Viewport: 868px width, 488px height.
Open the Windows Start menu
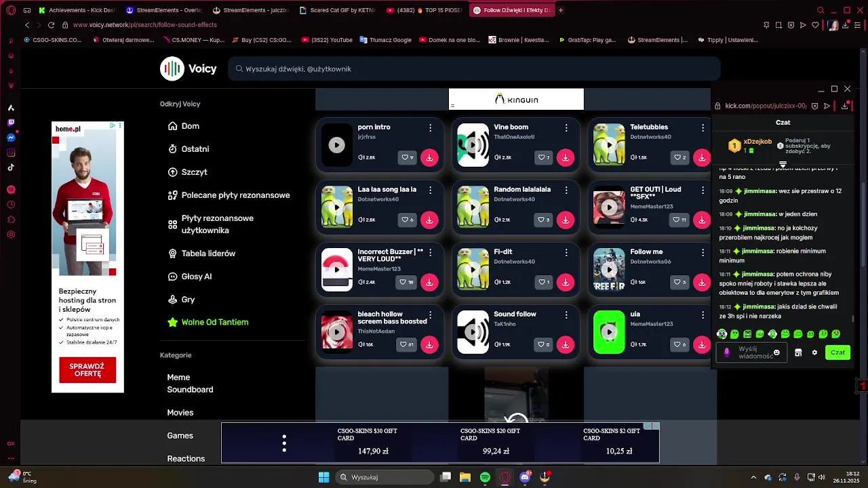(x=324, y=477)
